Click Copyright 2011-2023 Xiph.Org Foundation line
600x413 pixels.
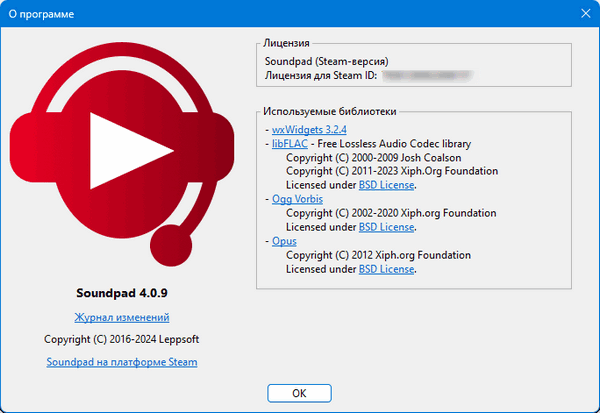[392, 171]
